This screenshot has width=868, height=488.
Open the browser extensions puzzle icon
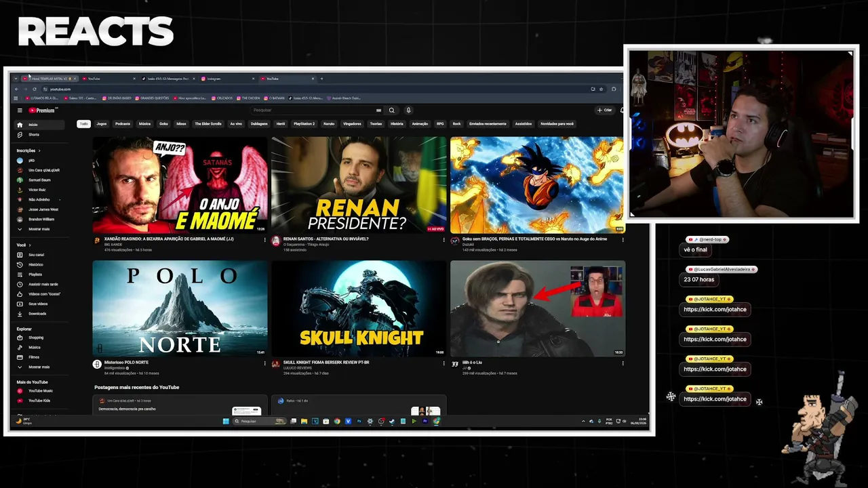point(614,89)
